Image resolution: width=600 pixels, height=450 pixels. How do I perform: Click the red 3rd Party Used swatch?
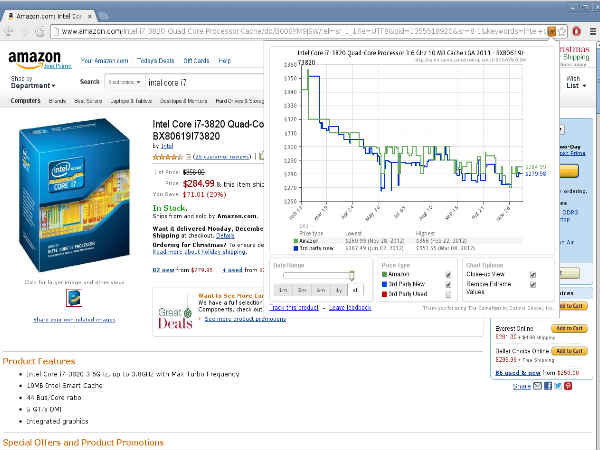pos(385,294)
